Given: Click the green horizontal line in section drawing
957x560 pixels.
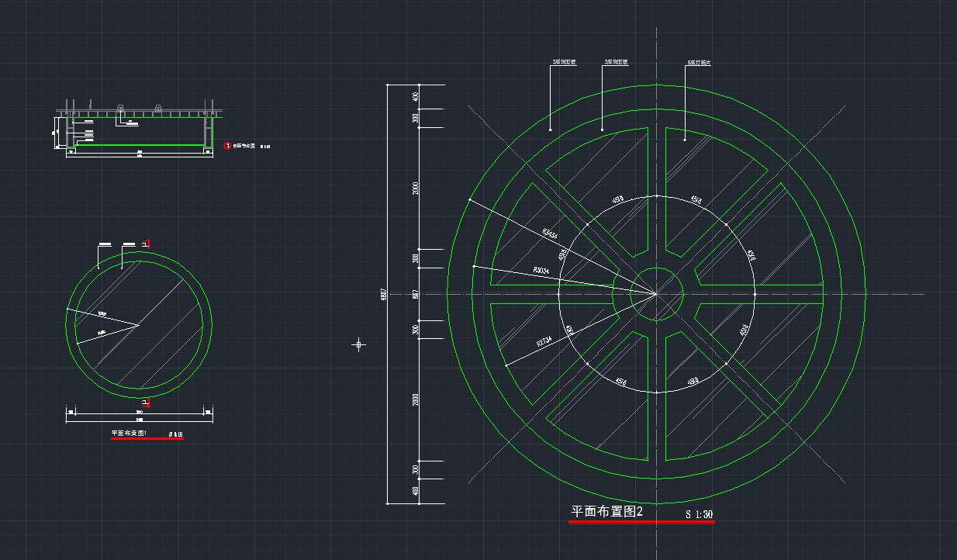Looking at the screenshot, I should click(x=140, y=144).
